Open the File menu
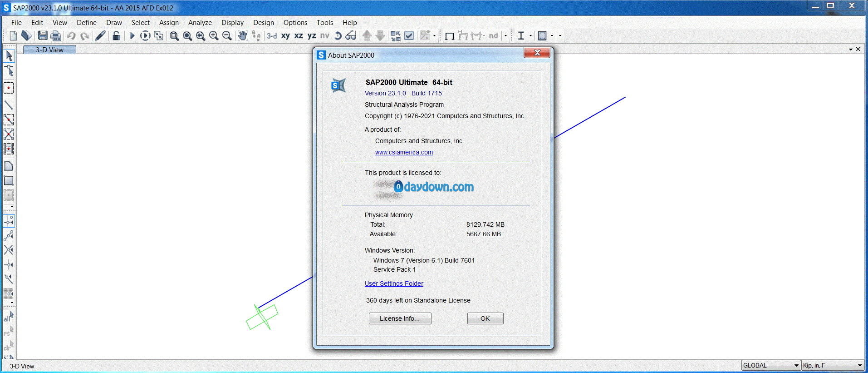 (16, 22)
